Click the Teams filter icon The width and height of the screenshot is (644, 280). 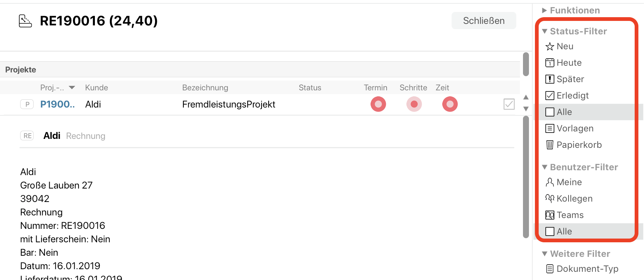(549, 215)
